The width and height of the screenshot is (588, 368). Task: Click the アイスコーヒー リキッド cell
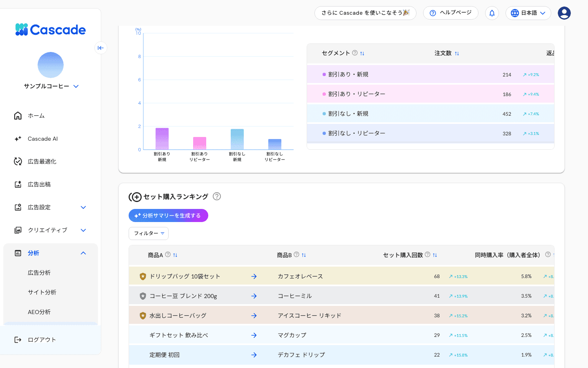click(x=310, y=316)
